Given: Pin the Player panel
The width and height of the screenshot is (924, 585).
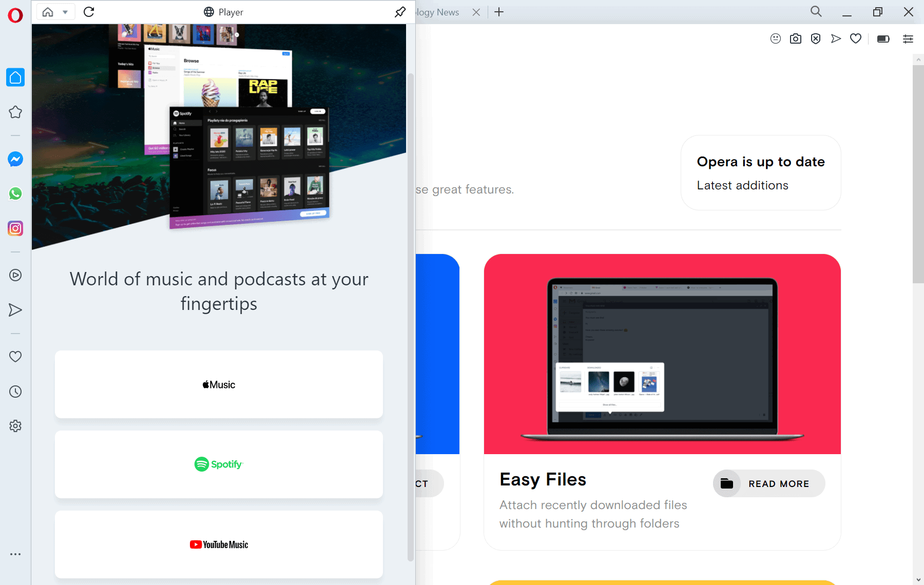Looking at the screenshot, I should pyautogui.click(x=399, y=12).
